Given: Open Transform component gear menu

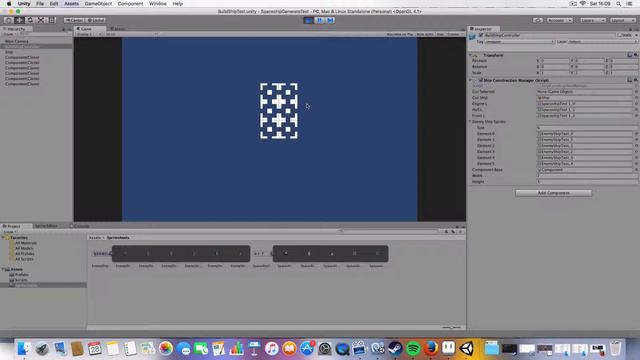Looking at the screenshot, I should tap(636, 55).
